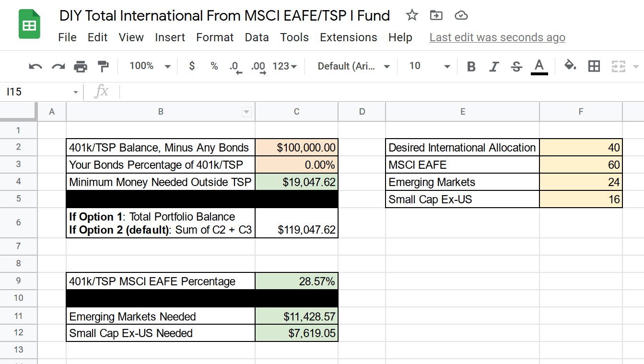Undo the last action
644x364 pixels.
point(35,66)
